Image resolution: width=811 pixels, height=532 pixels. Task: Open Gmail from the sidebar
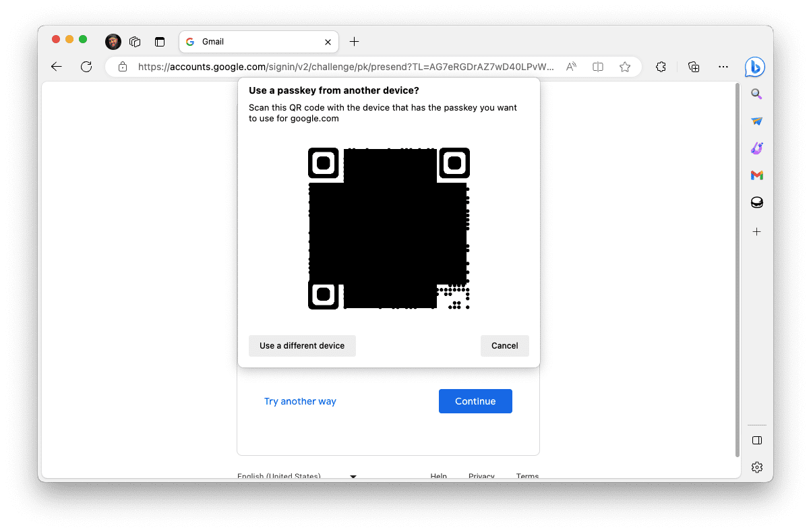(x=756, y=175)
